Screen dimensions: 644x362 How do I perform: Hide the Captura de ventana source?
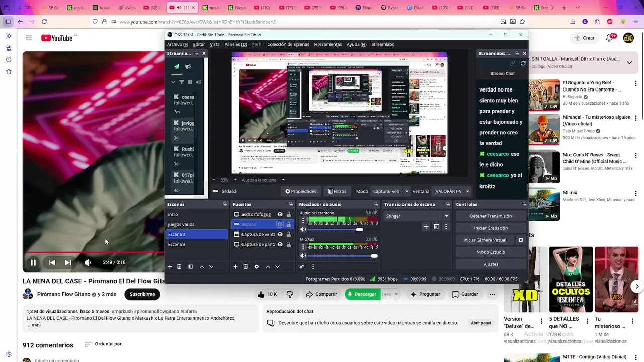pyautogui.click(x=280, y=234)
